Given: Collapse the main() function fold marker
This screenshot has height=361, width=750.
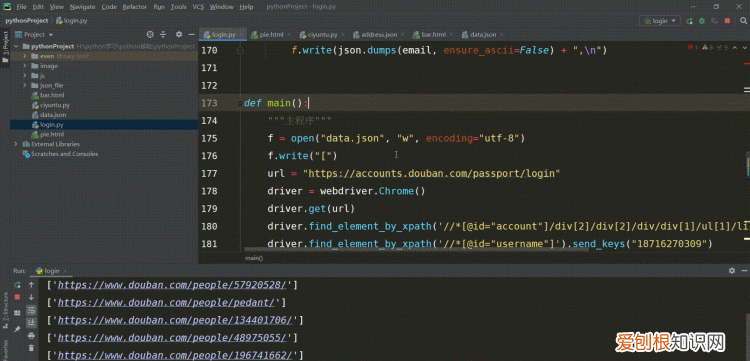Looking at the screenshot, I should [240, 104].
